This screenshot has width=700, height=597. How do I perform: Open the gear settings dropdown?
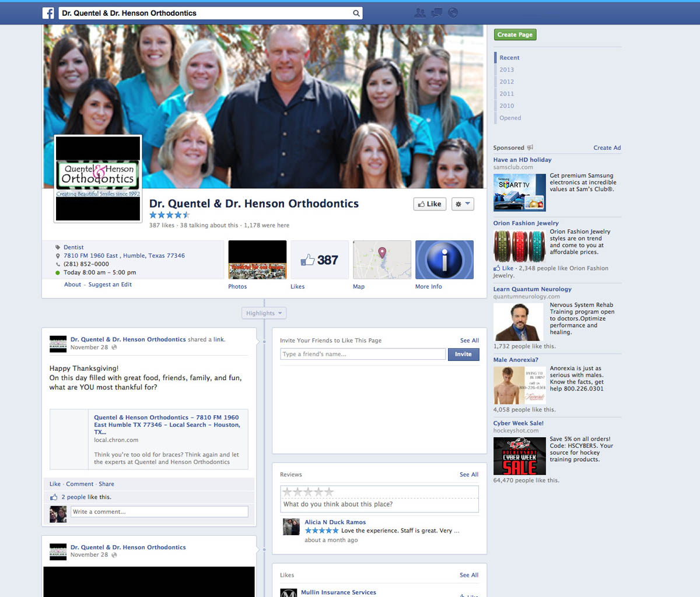pyautogui.click(x=463, y=204)
